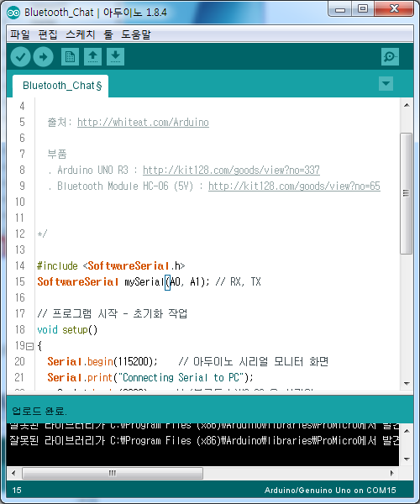The image size is (420, 504).
Task: Open the tab options dropdown arrow
Action: coord(386,84)
